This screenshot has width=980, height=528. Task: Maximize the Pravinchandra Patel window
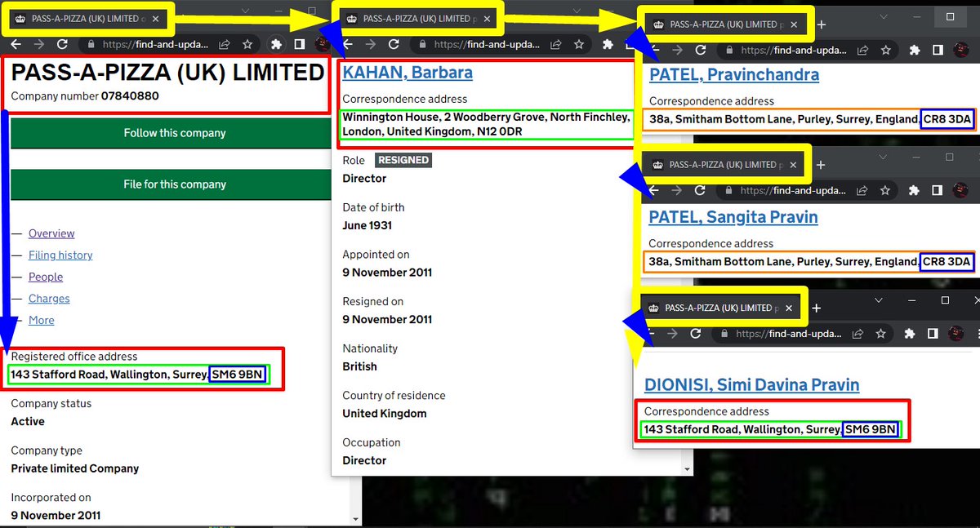click(x=950, y=17)
